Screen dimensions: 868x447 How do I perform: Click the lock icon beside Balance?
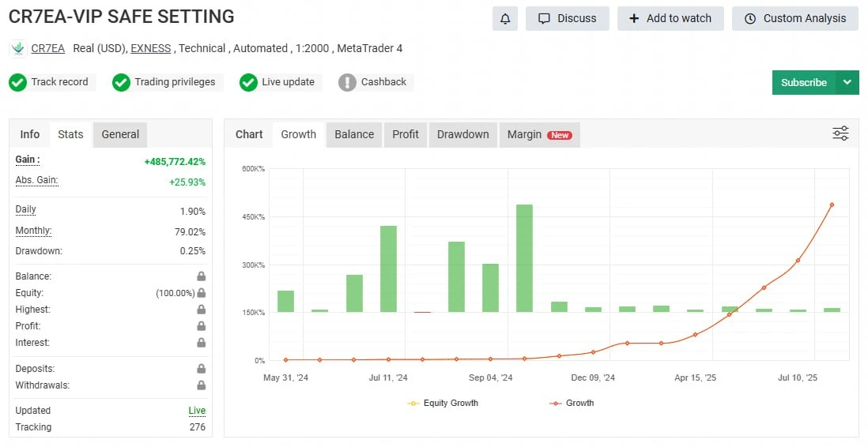[202, 276]
